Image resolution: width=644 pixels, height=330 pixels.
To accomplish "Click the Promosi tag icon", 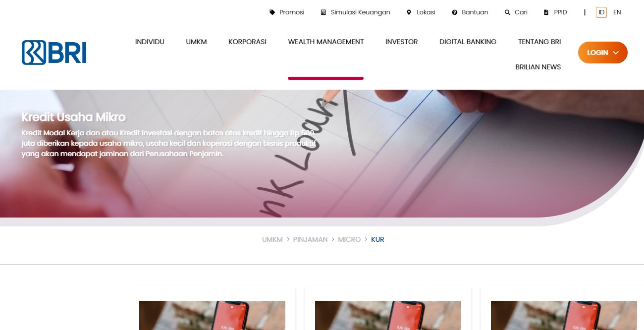I will click(272, 12).
